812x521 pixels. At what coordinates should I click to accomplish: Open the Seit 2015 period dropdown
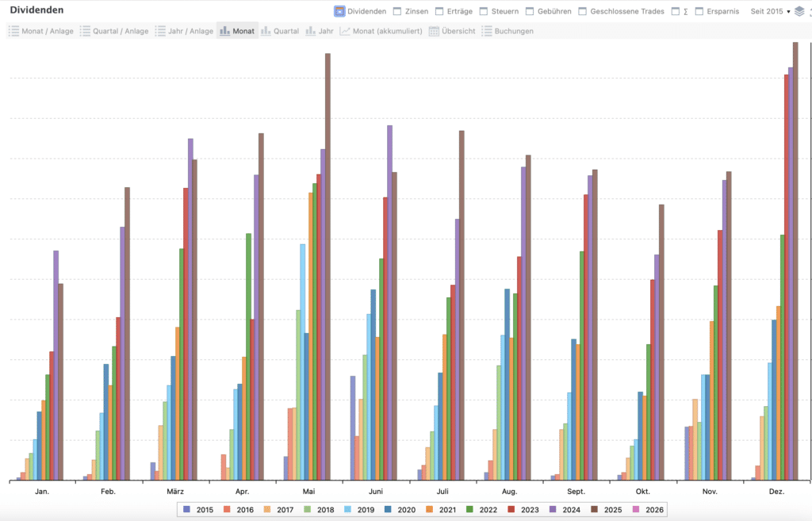770,11
